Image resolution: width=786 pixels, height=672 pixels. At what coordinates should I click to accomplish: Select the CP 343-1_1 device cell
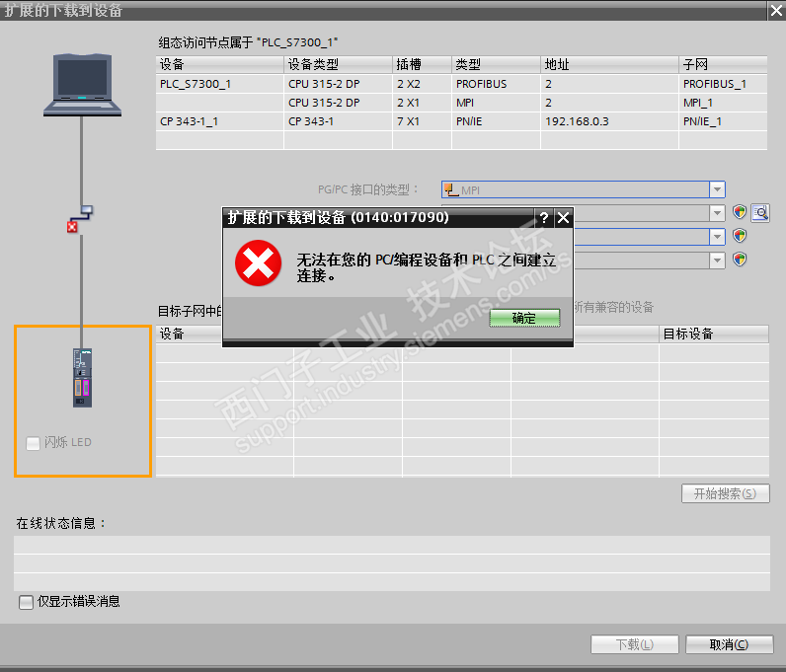219,121
